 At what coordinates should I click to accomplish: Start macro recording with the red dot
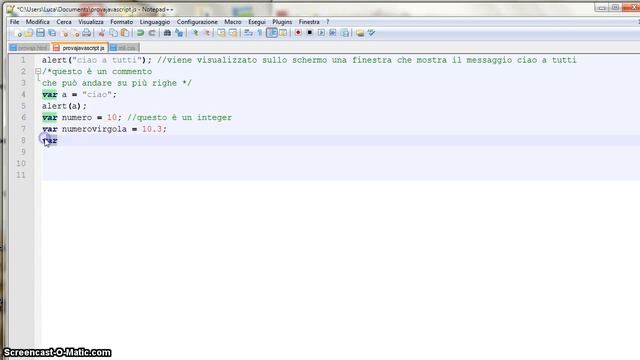pos(298,33)
